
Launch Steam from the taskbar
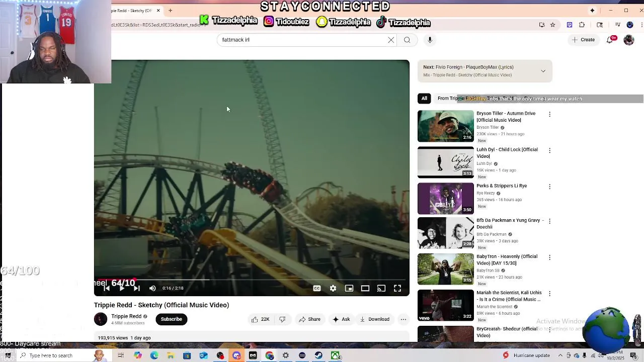click(318, 355)
